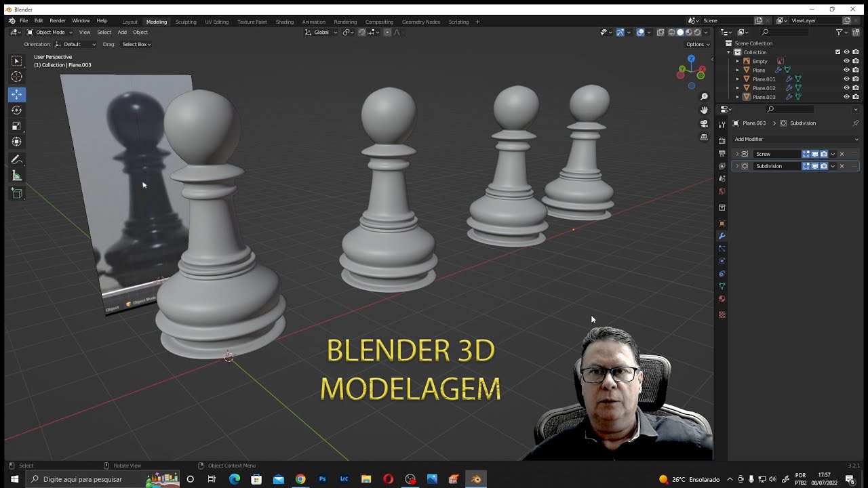Click the viewport zoom magnifier icon
Screen dimensions: 868x488
pyautogui.click(x=704, y=97)
